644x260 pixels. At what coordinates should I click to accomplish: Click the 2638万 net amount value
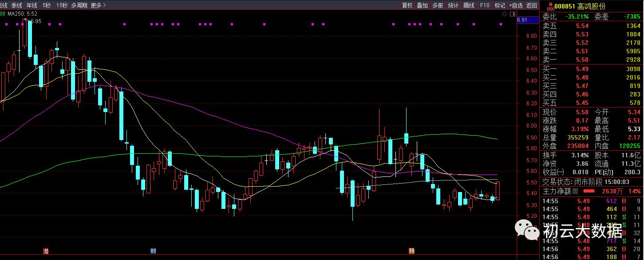(613, 192)
